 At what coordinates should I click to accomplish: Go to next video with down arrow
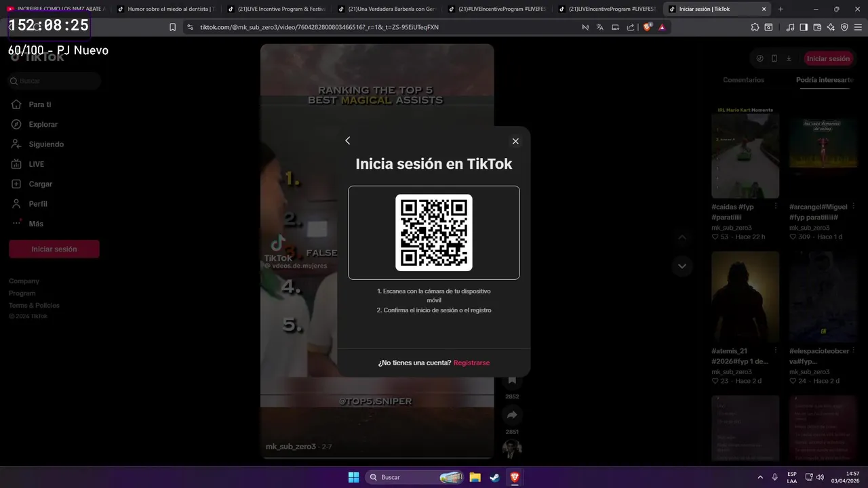(682, 266)
